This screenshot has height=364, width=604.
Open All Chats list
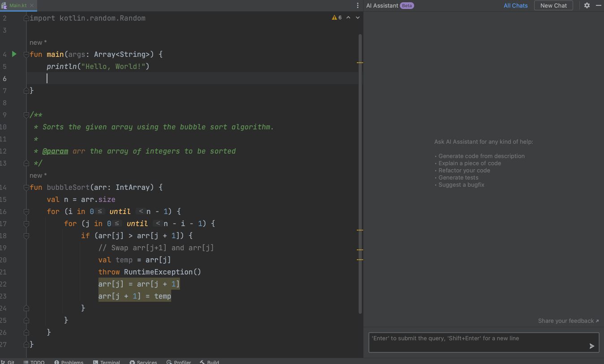(x=515, y=5)
